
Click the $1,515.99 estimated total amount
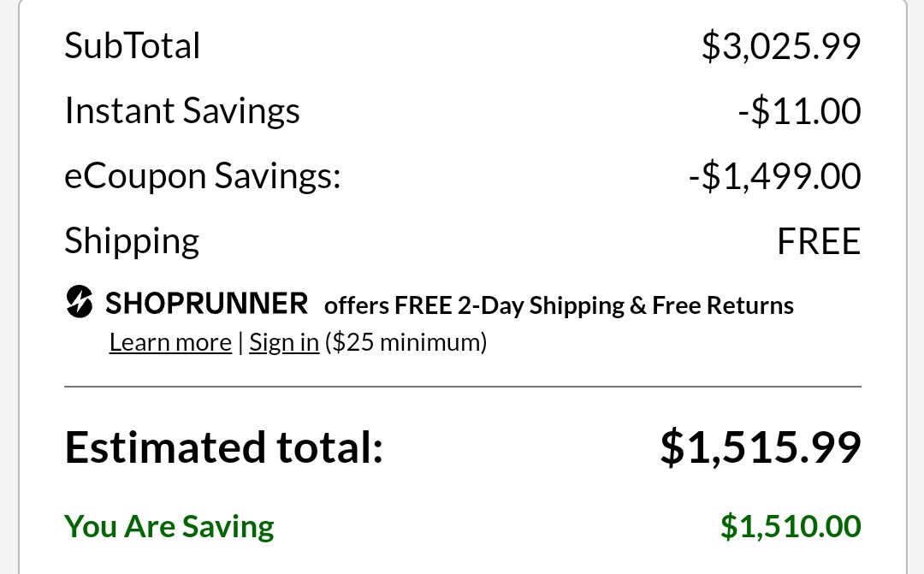[760, 447]
